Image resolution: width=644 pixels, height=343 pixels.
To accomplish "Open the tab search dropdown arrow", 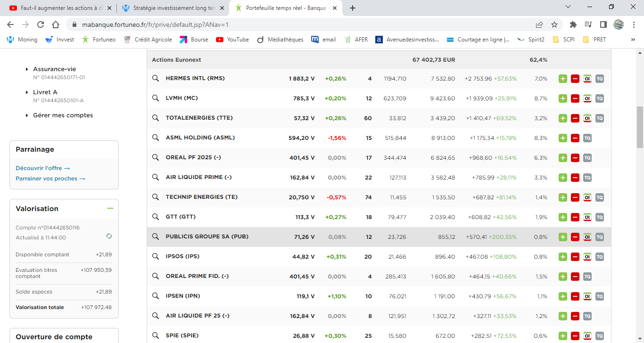I will coord(568,7).
